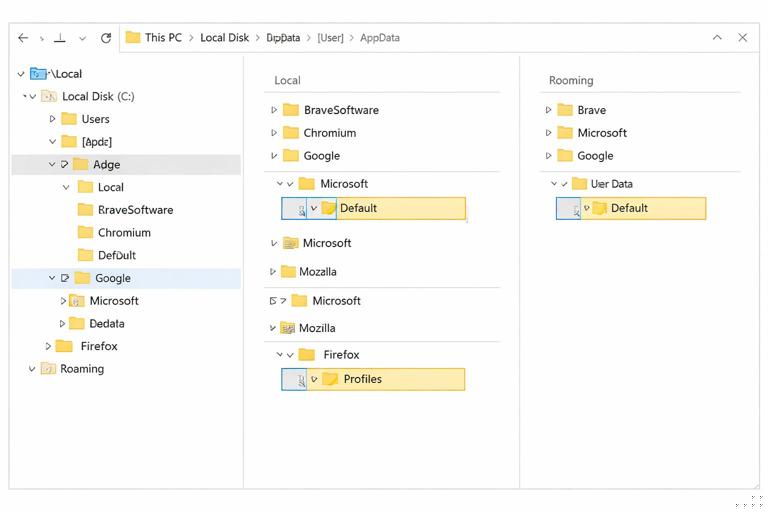
Task: Expand the Profiles folder arrow
Action: pos(314,379)
